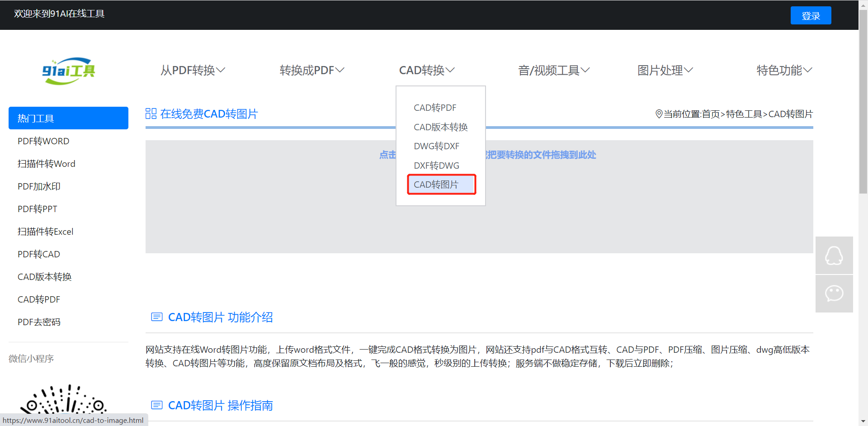
Task: Go to PDF去密码 in the sidebar
Action: [x=39, y=322]
